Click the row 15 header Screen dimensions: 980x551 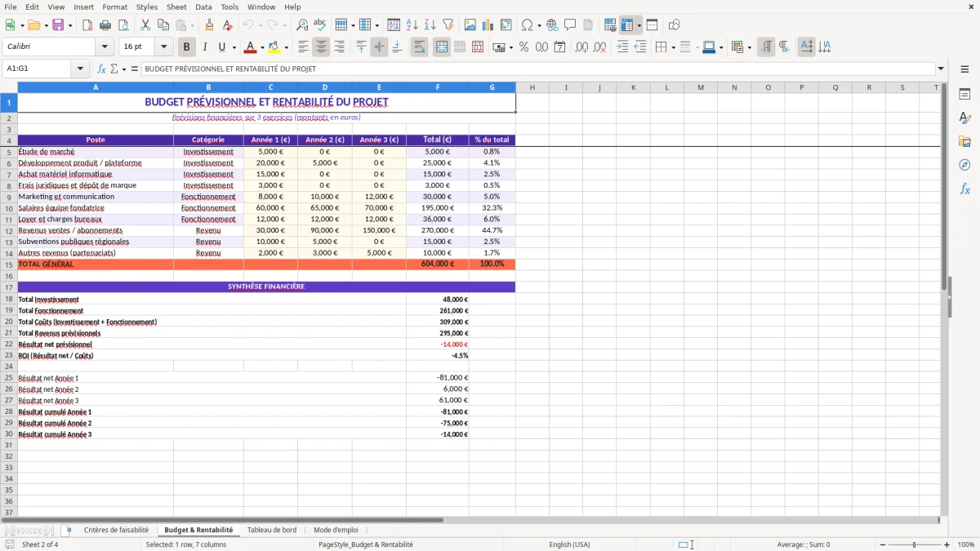(x=9, y=264)
